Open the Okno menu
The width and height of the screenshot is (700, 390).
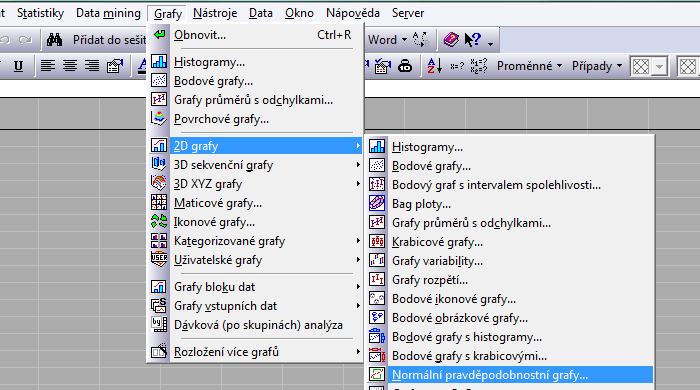pos(299,13)
